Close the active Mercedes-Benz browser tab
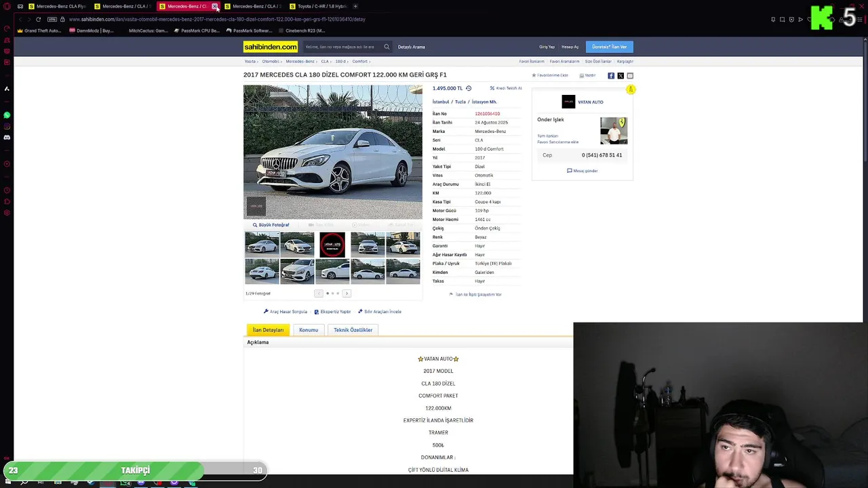 [x=215, y=6]
